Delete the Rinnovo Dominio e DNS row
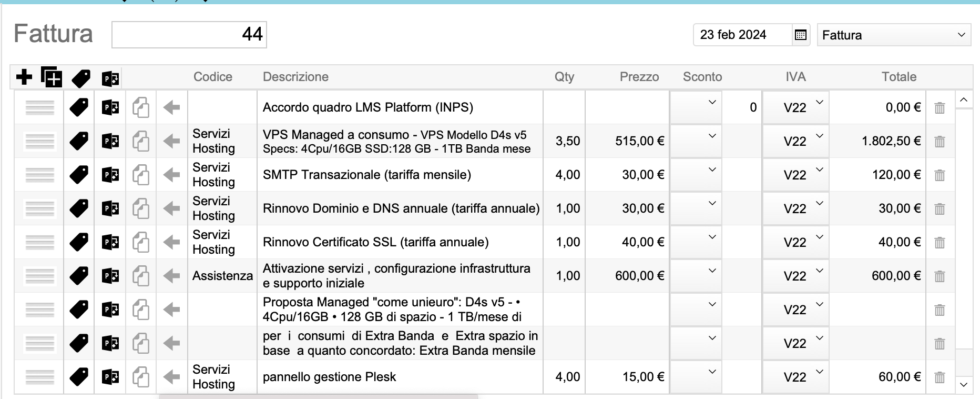980x399 pixels. tap(940, 209)
